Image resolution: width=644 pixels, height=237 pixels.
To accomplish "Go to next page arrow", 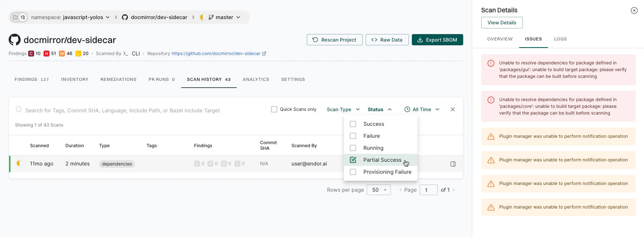I will (x=453, y=190).
